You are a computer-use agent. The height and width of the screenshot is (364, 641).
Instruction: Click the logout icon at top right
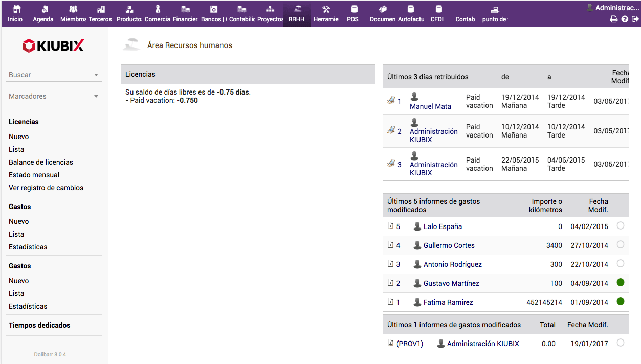[635, 19]
